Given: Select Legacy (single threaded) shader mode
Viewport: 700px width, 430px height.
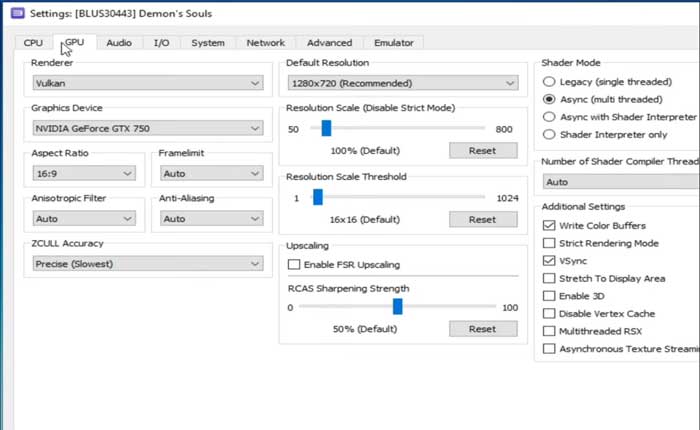Looking at the screenshot, I should 548,81.
